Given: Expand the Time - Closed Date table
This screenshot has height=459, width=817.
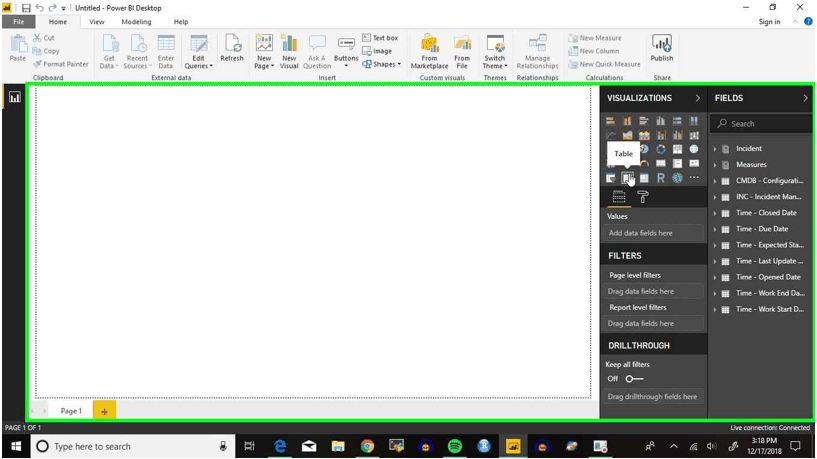Looking at the screenshot, I should coord(715,213).
